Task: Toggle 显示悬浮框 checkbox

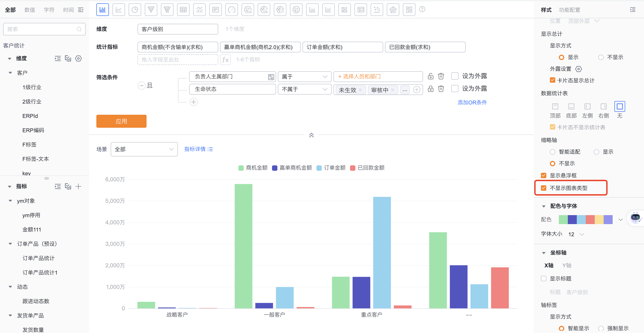Action: [543, 175]
